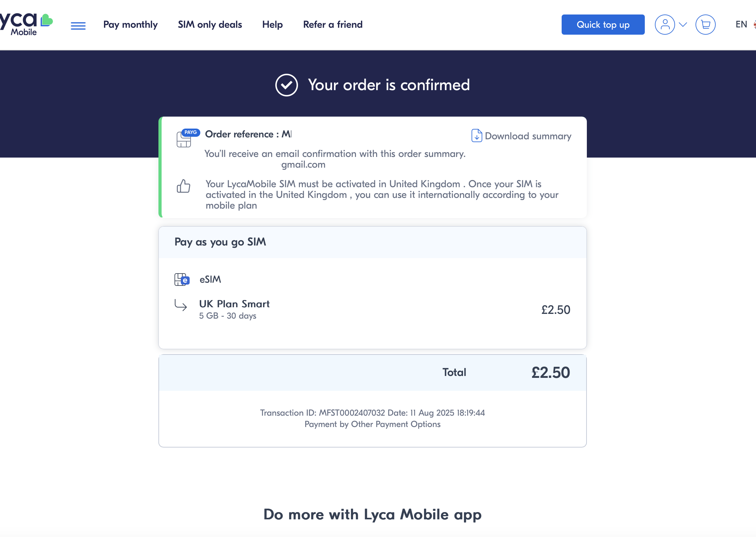Open the hamburger navigation menu
Viewport: 756px width, 537px height.
[x=78, y=26]
